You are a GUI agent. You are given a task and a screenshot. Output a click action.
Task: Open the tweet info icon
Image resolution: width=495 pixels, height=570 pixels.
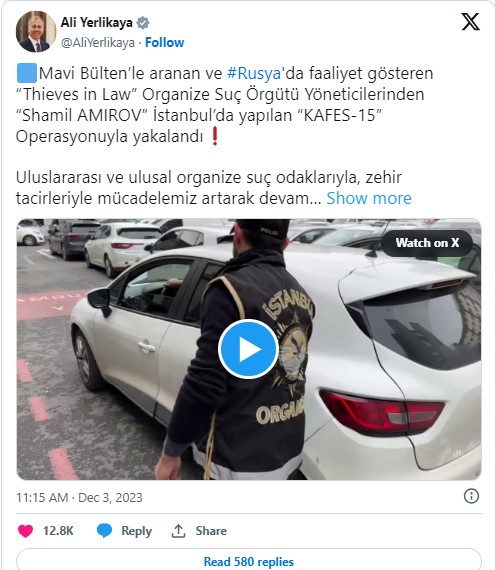471,496
